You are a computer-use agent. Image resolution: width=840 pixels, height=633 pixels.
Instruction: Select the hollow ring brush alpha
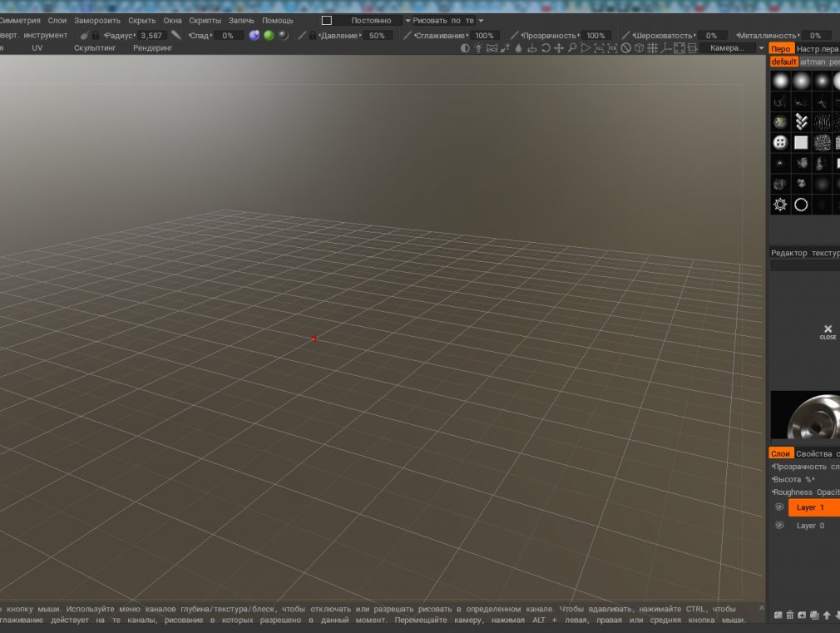(801, 205)
